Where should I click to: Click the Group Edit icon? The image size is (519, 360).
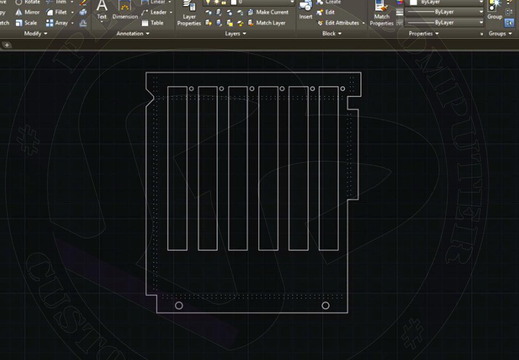(x=509, y=12)
